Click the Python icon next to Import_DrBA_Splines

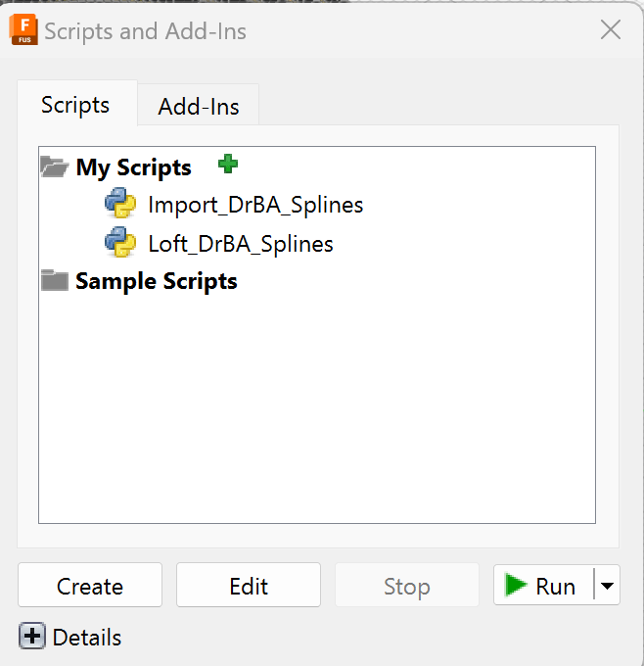pyautogui.click(x=120, y=203)
